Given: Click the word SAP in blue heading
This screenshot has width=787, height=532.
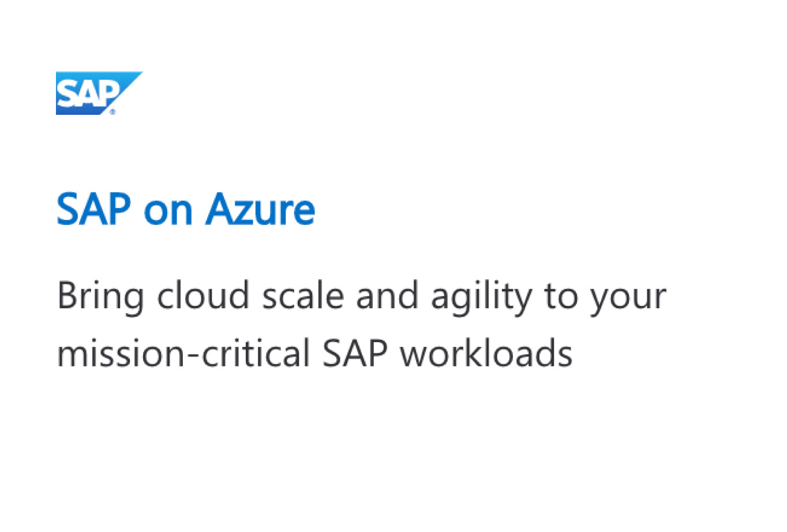Looking at the screenshot, I should 94,209.
